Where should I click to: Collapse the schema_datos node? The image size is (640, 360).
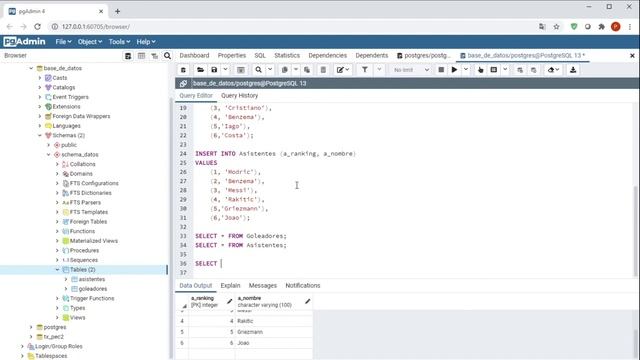coord(48,155)
